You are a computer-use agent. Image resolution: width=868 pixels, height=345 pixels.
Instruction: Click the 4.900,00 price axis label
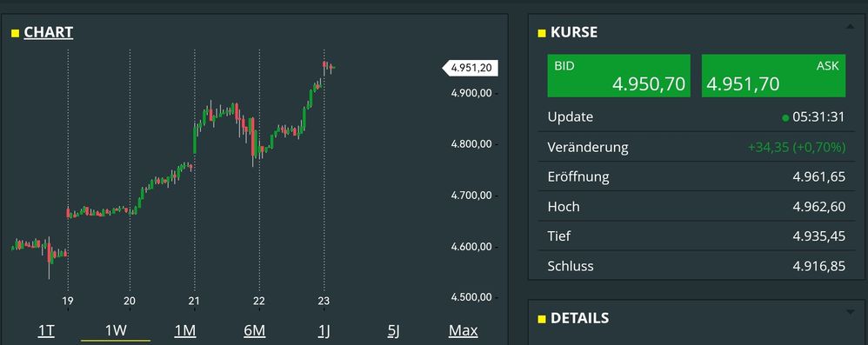(471, 94)
